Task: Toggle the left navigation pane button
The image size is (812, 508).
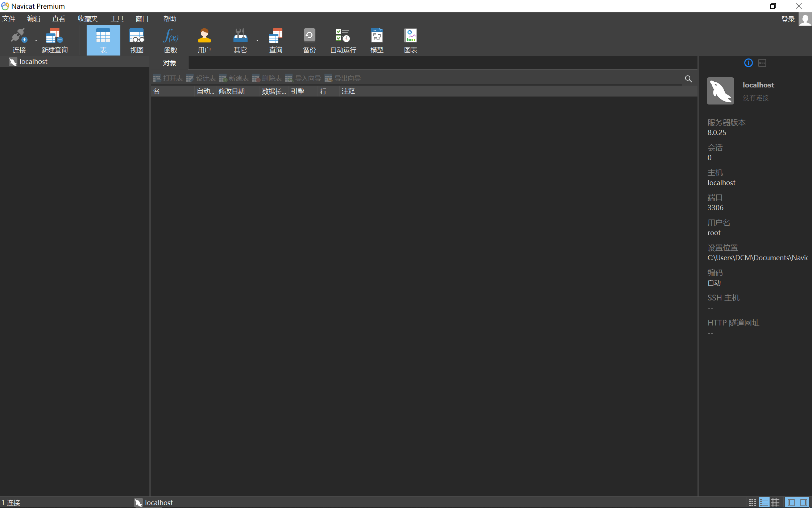Action: 791,503
